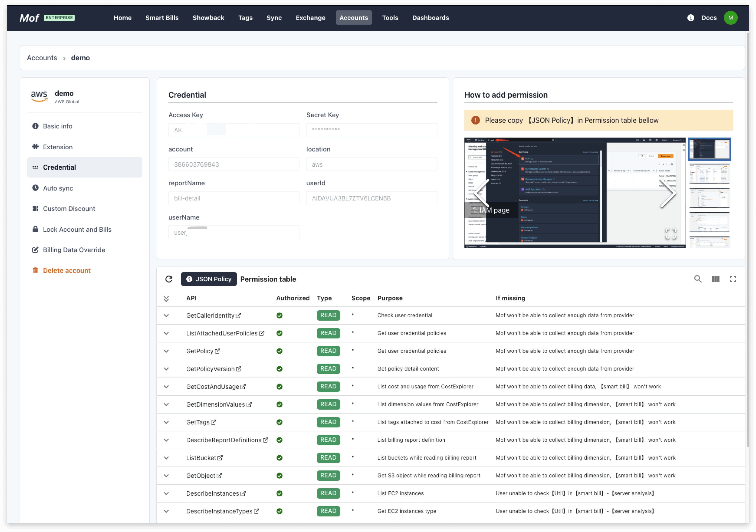Open the Home menu item
Screen dimensions: 756x532
(122, 18)
